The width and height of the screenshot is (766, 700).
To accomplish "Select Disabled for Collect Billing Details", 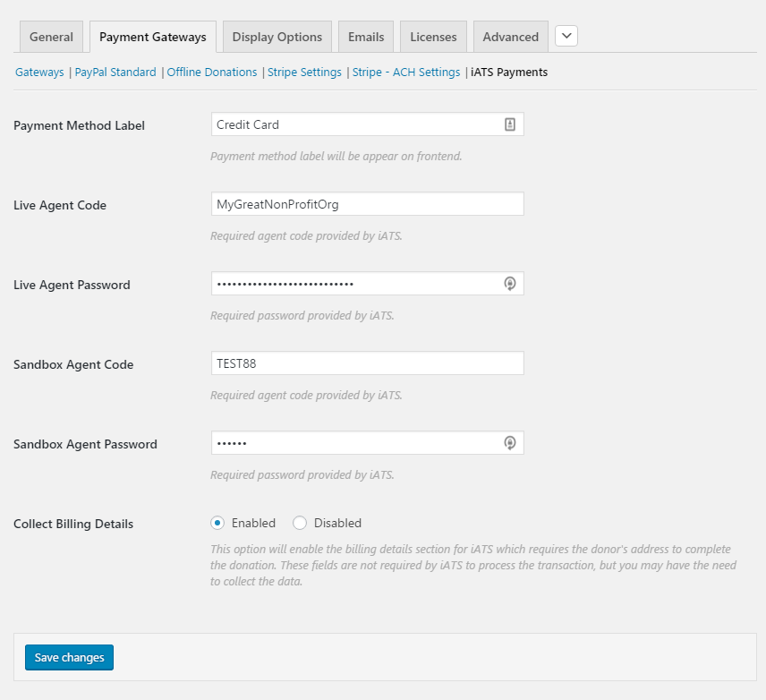I will (300, 523).
